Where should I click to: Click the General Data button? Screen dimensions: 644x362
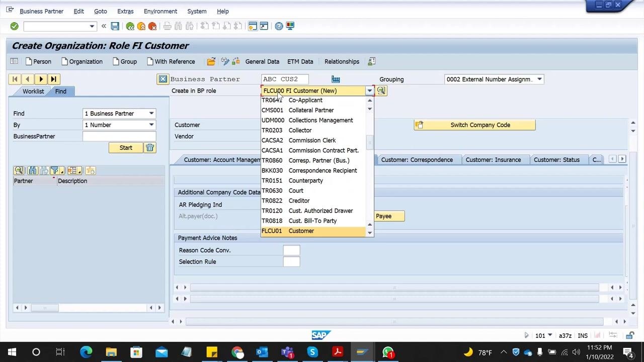pos(262,61)
